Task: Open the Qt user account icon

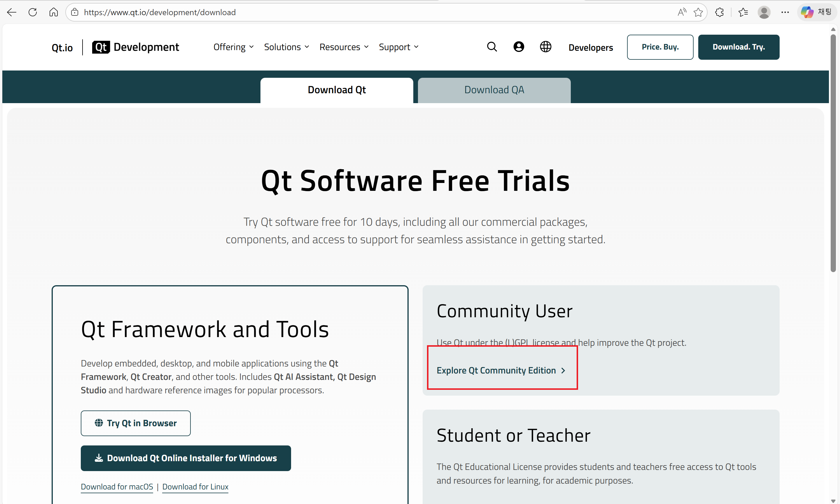Action: [x=518, y=47]
